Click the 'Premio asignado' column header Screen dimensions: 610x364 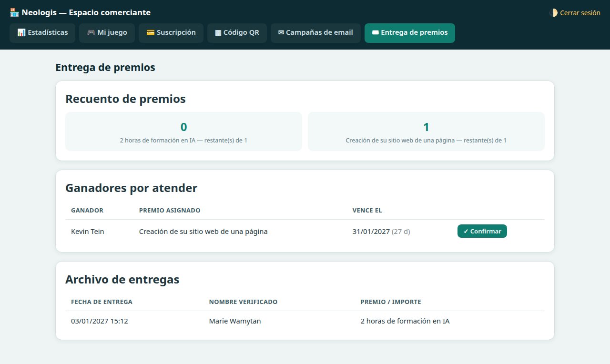tap(170, 211)
